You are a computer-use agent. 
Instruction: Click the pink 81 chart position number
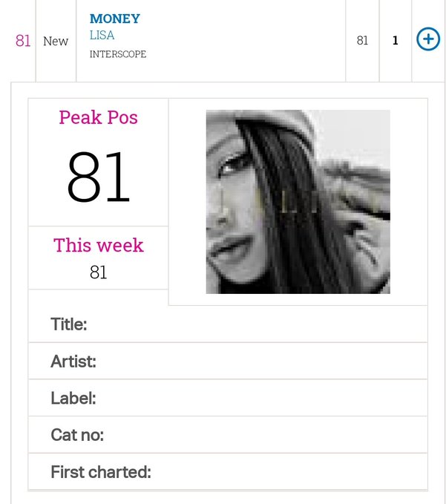23,41
